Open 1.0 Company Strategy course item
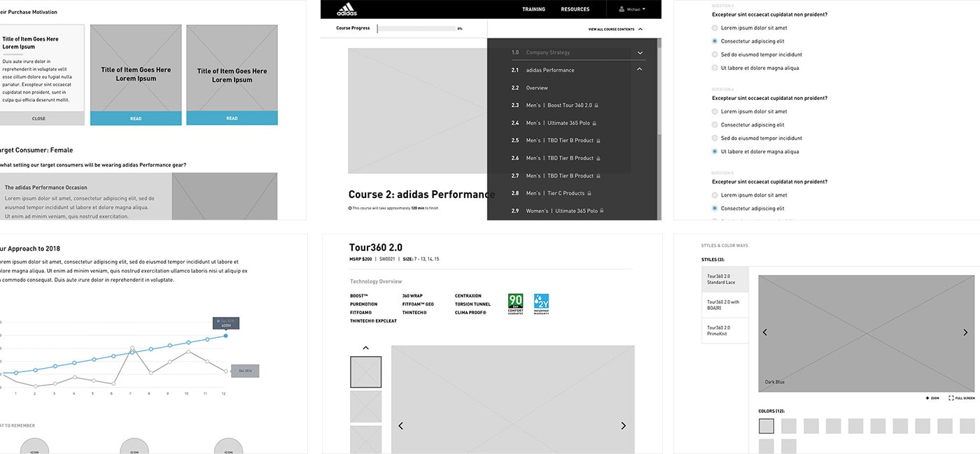The image size is (980, 454). pos(548,52)
